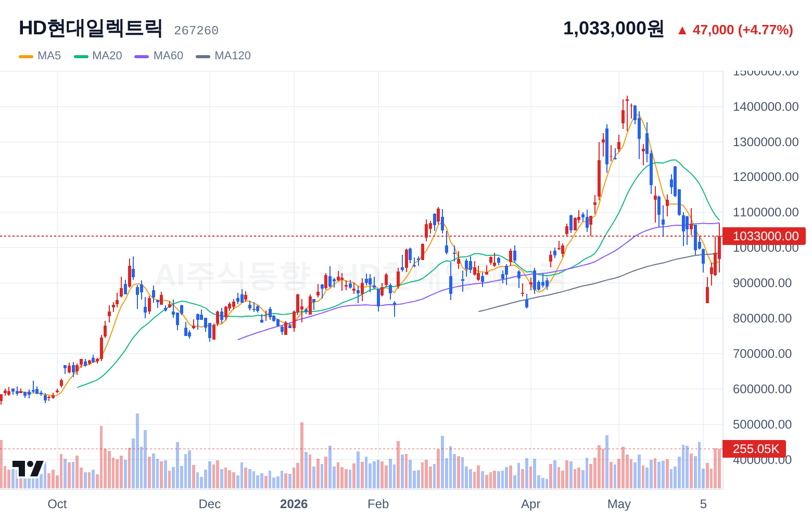The image size is (812, 518).
Task: Click the red 1033000.00 price tag
Action: coord(765,236)
